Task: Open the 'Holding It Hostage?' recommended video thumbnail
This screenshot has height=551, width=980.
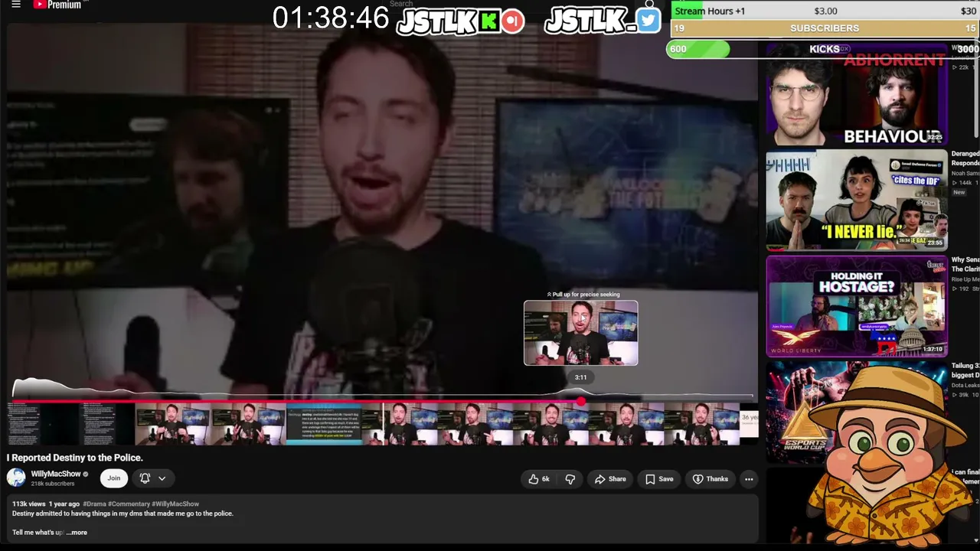Action: click(857, 306)
